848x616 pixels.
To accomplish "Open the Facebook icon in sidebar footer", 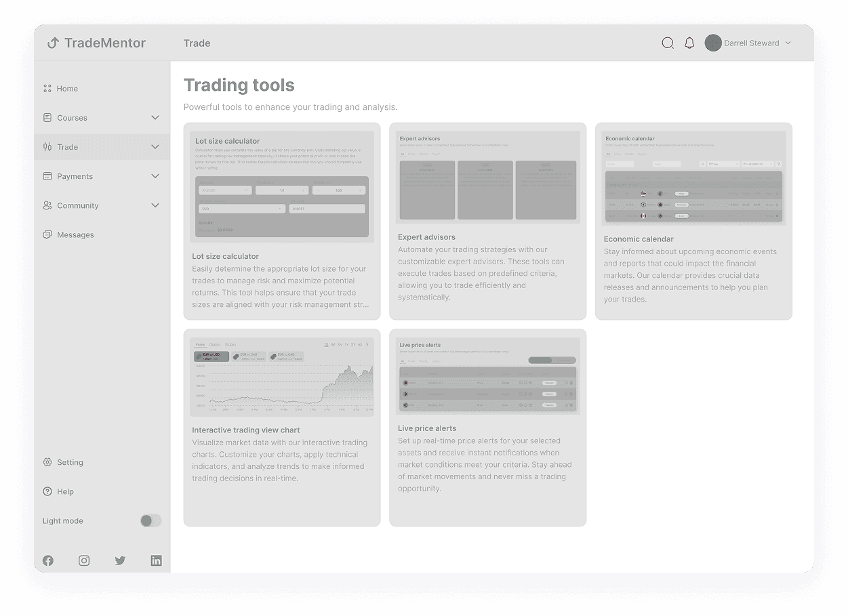I will [x=47, y=560].
